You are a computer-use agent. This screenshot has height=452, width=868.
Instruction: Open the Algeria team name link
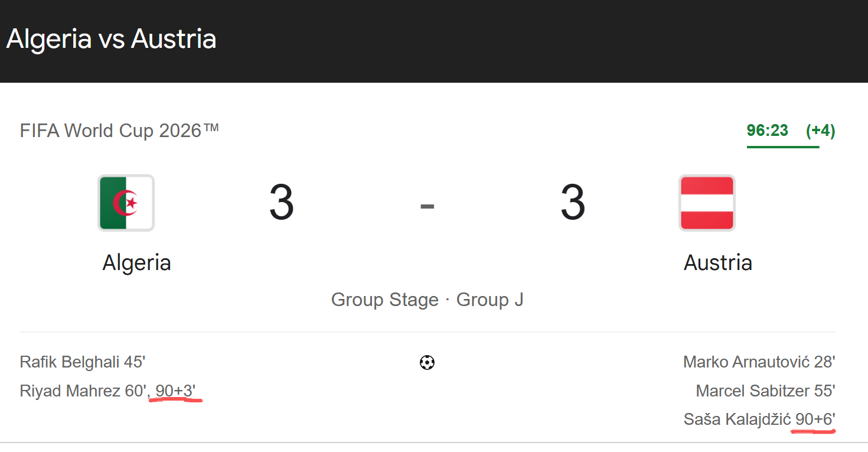coord(137,262)
